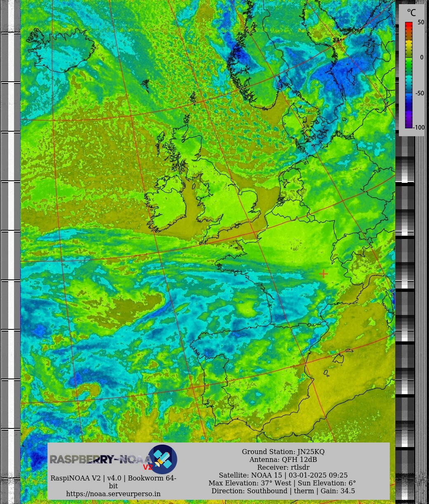
Task: Click the 0 label on temperature legend
Action: tap(422, 58)
